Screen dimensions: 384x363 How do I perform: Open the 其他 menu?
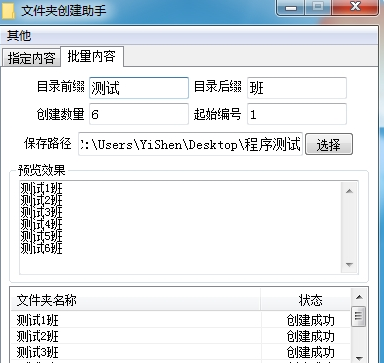tap(19, 36)
